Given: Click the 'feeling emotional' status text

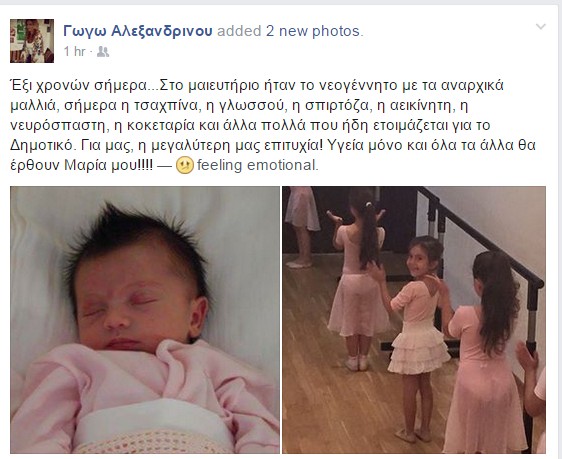Looking at the screenshot, I should (257, 165).
